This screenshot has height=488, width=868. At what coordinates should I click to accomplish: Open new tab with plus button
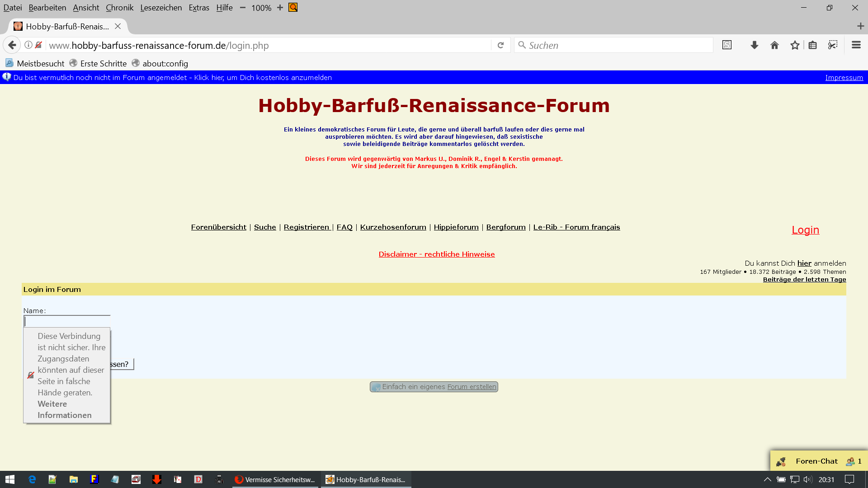(x=860, y=26)
